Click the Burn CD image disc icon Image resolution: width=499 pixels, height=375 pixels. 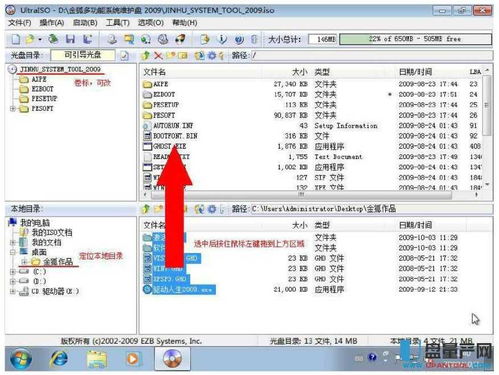tap(163, 39)
